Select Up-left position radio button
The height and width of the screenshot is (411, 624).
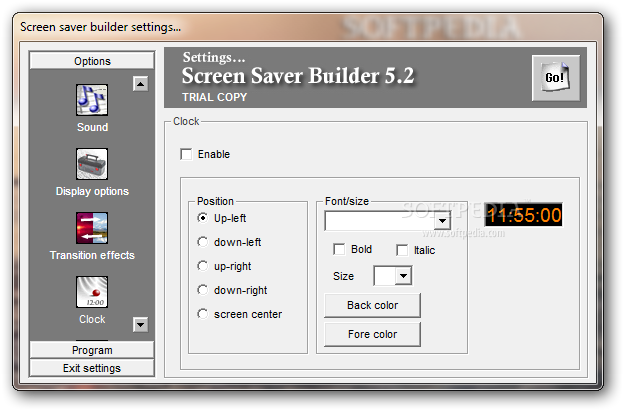pos(203,218)
